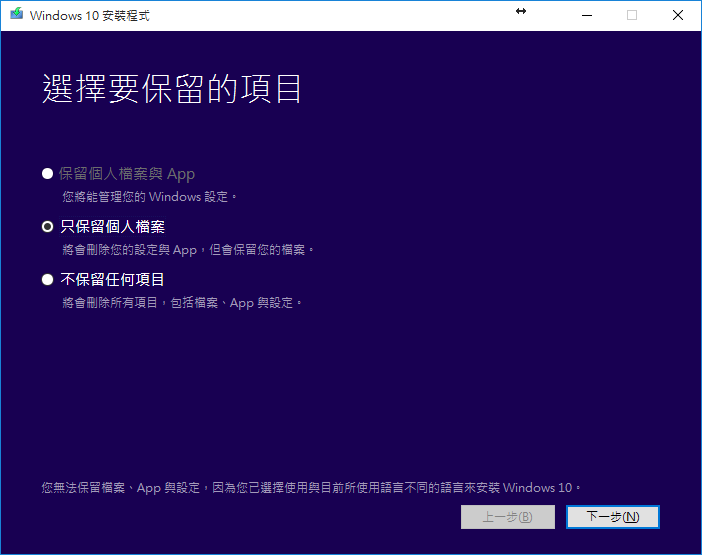This screenshot has height=555, width=702.
Task: Click the notice about installing a different language
Action: 311,487
